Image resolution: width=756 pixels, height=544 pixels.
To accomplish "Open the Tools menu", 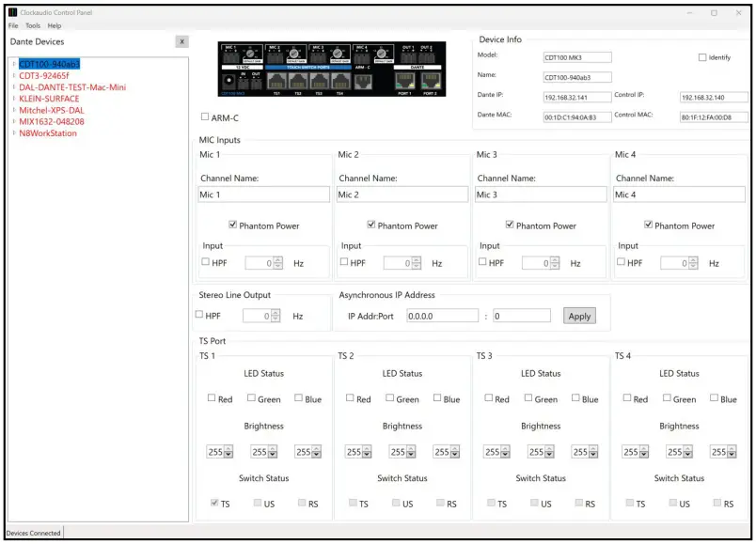I will [x=33, y=25].
